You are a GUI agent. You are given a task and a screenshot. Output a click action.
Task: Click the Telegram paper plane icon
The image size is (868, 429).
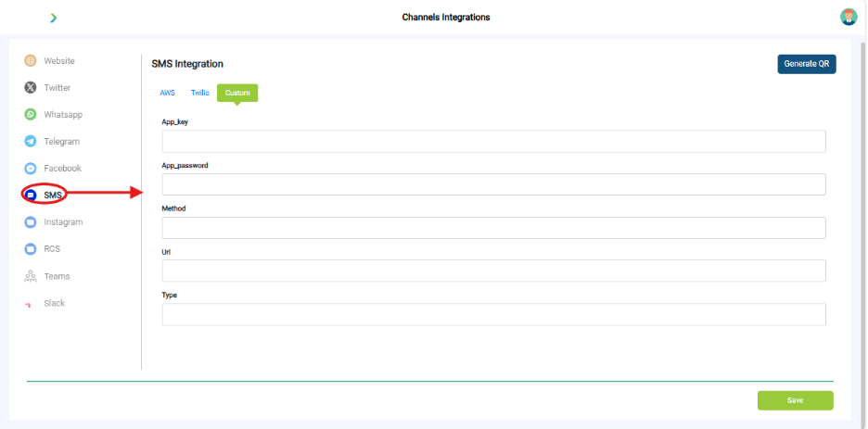[x=31, y=142]
